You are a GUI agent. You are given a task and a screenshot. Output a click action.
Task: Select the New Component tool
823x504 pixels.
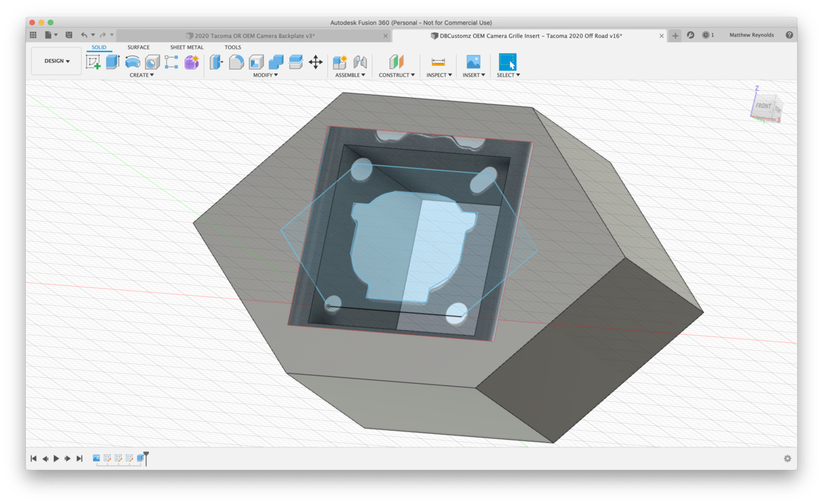tap(340, 62)
